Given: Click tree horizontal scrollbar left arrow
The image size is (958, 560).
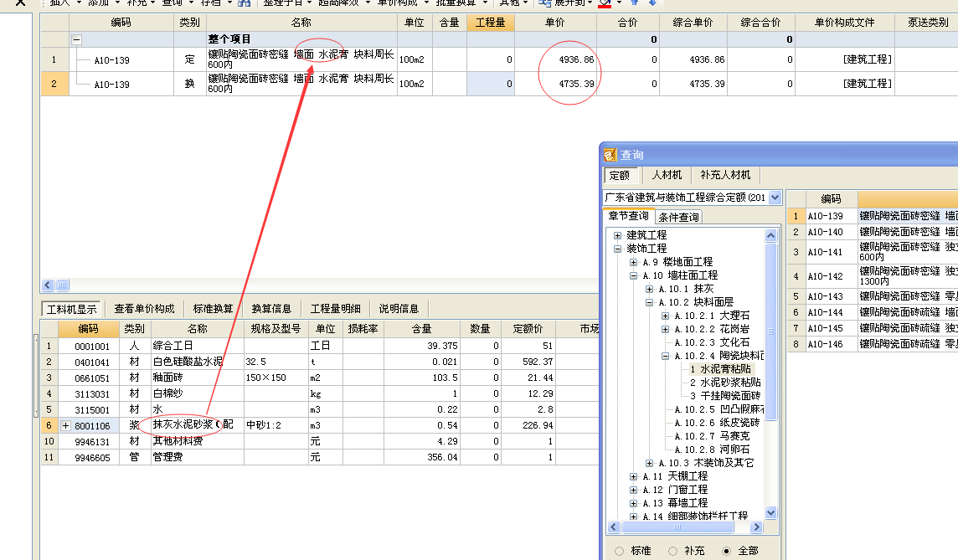Looking at the screenshot, I should (614, 527).
